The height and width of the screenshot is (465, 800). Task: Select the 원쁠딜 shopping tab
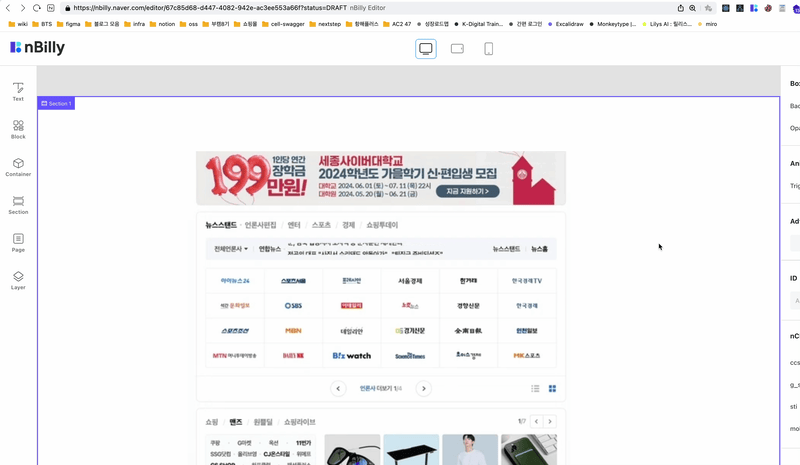tap(263, 422)
